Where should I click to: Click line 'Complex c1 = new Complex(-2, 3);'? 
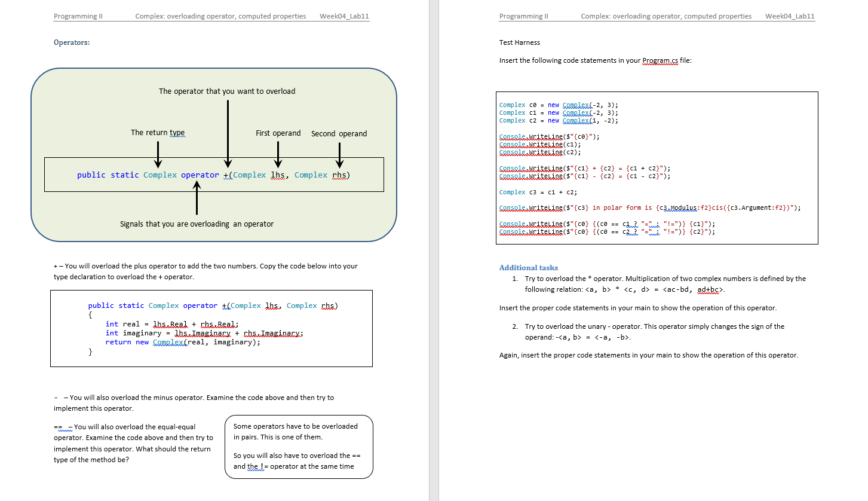coord(559,112)
